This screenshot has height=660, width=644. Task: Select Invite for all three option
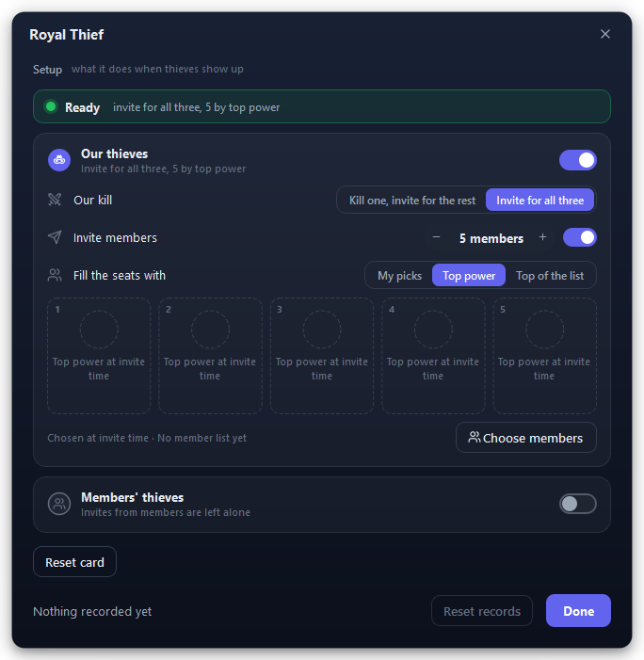coord(540,201)
